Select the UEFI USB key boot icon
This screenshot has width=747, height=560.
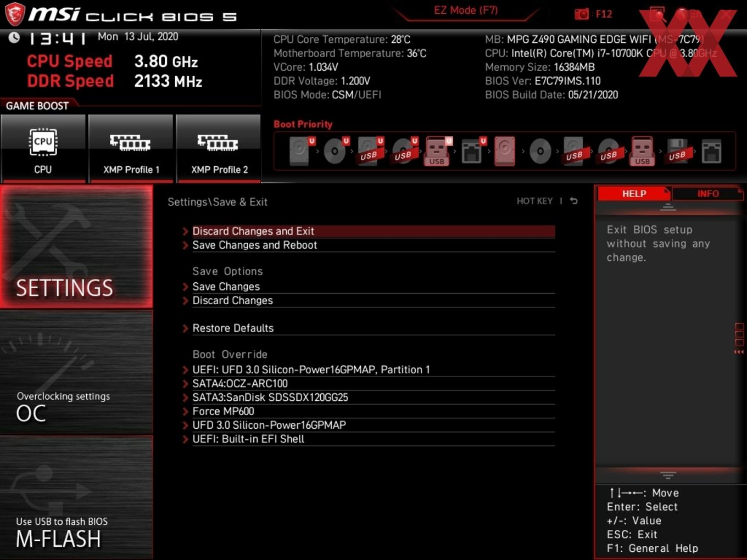pos(438,151)
